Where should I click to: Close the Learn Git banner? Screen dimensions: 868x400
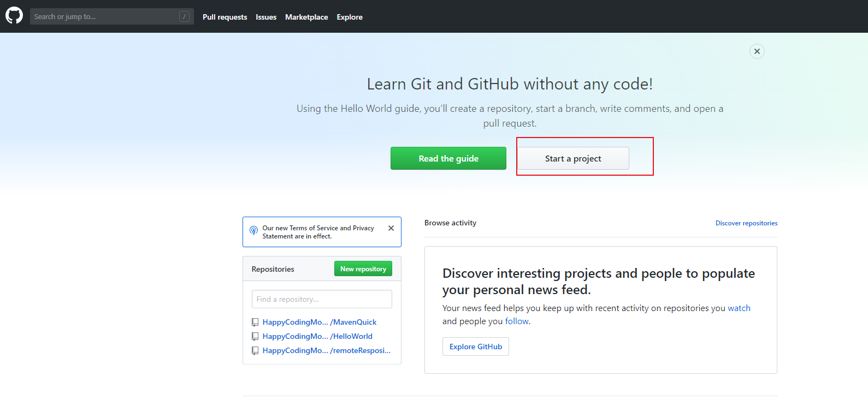coord(757,51)
